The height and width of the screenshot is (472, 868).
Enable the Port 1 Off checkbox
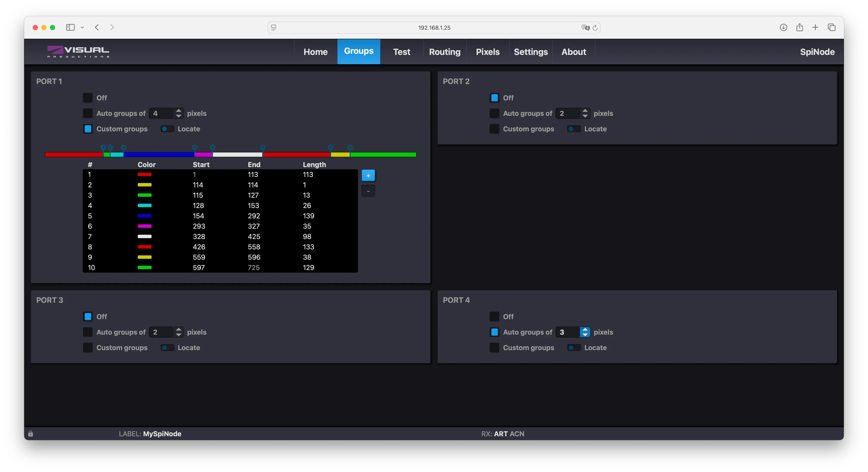pos(88,98)
